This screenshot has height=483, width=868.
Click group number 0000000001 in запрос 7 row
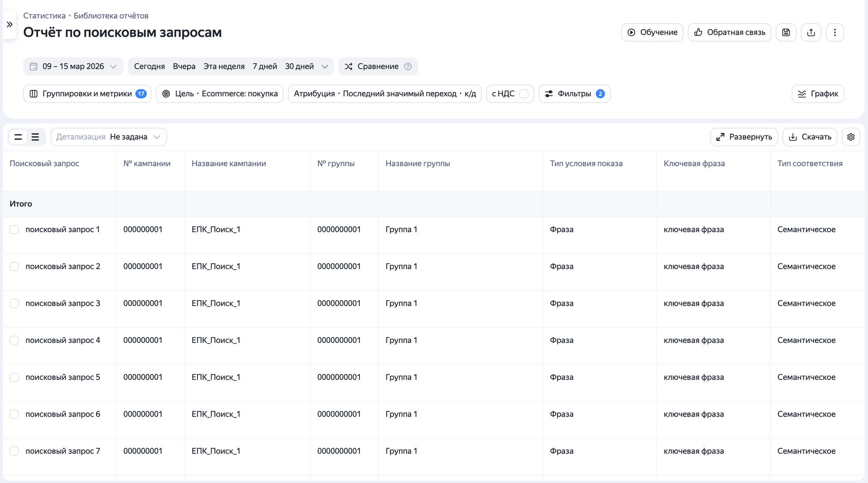click(339, 451)
